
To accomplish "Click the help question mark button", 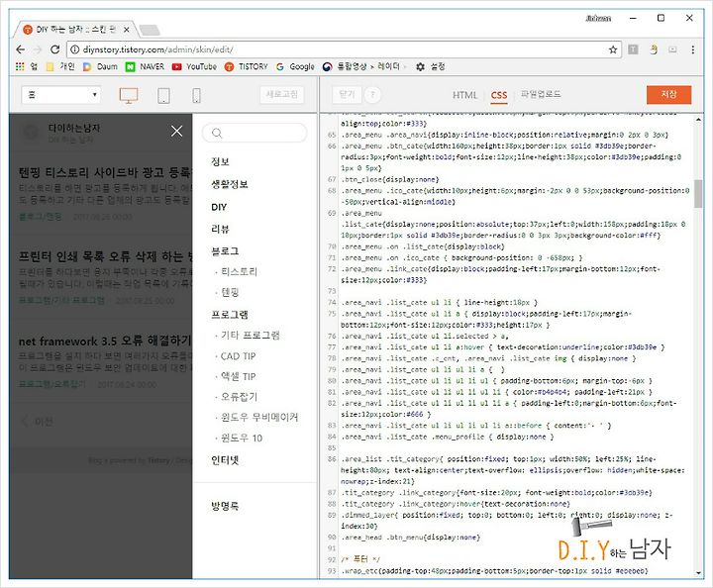I will pos(372,94).
